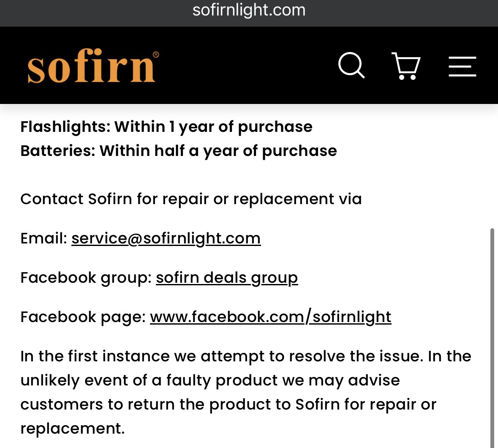Image resolution: width=498 pixels, height=448 pixels.
Task: Open the shopping cart icon
Action: [x=406, y=66]
